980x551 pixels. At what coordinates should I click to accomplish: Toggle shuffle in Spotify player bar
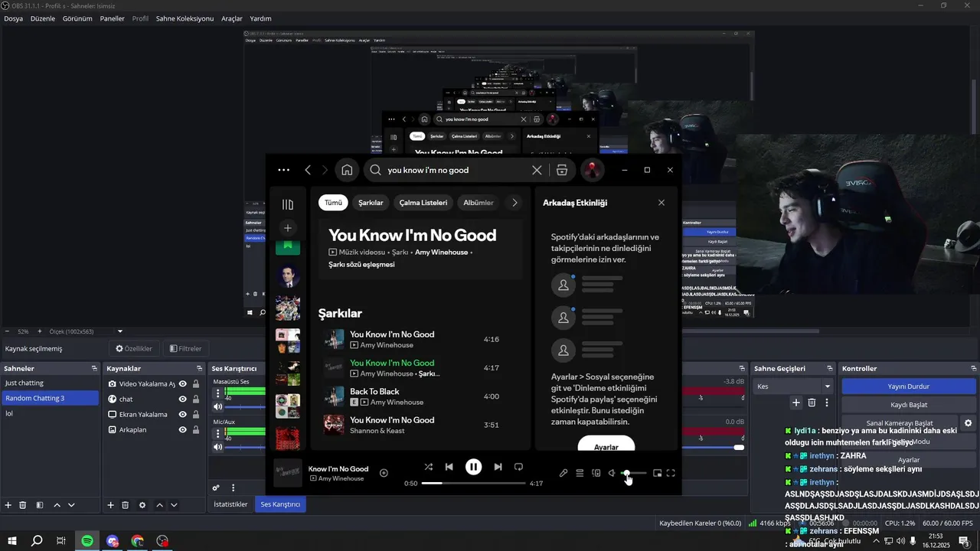click(428, 467)
